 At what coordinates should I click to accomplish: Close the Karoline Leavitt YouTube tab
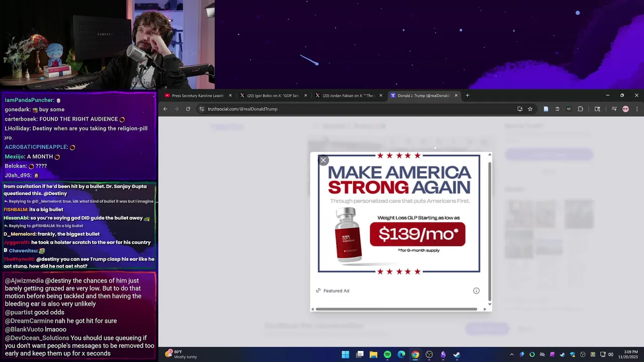[230, 96]
